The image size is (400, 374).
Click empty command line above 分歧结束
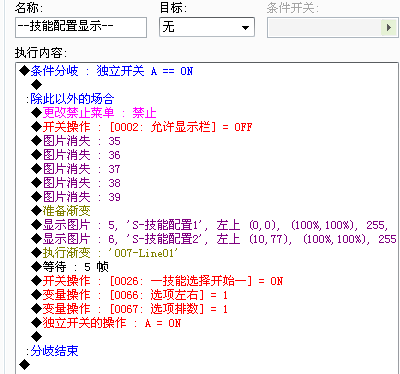point(36,337)
